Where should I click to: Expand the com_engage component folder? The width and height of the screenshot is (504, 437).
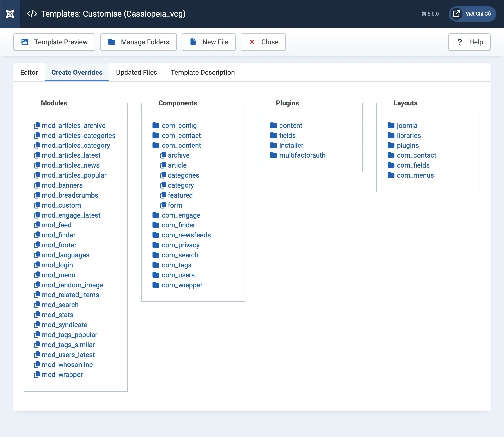181,215
